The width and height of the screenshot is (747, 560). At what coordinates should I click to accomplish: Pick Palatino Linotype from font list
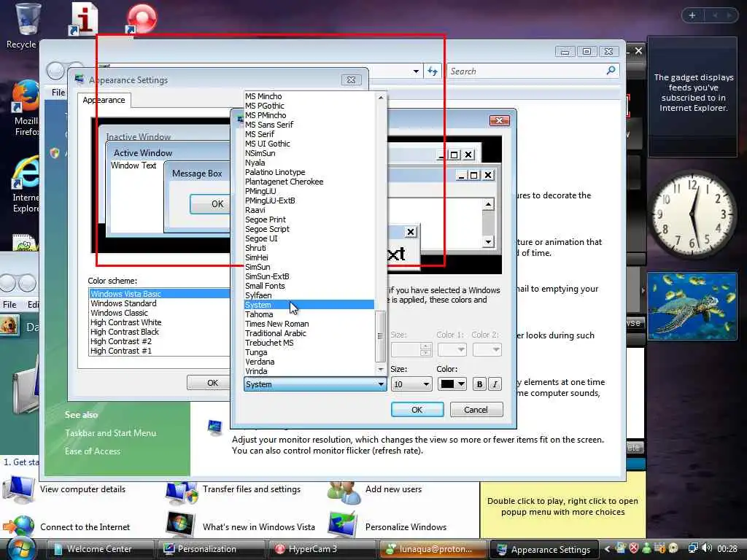pyautogui.click(x=275, y=172)
